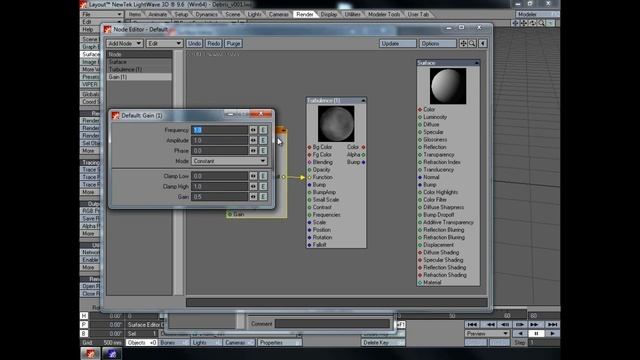This screenshot has height=360, width=640.
Task: Open the Gain envelope E button
Action: click(263, 197)
